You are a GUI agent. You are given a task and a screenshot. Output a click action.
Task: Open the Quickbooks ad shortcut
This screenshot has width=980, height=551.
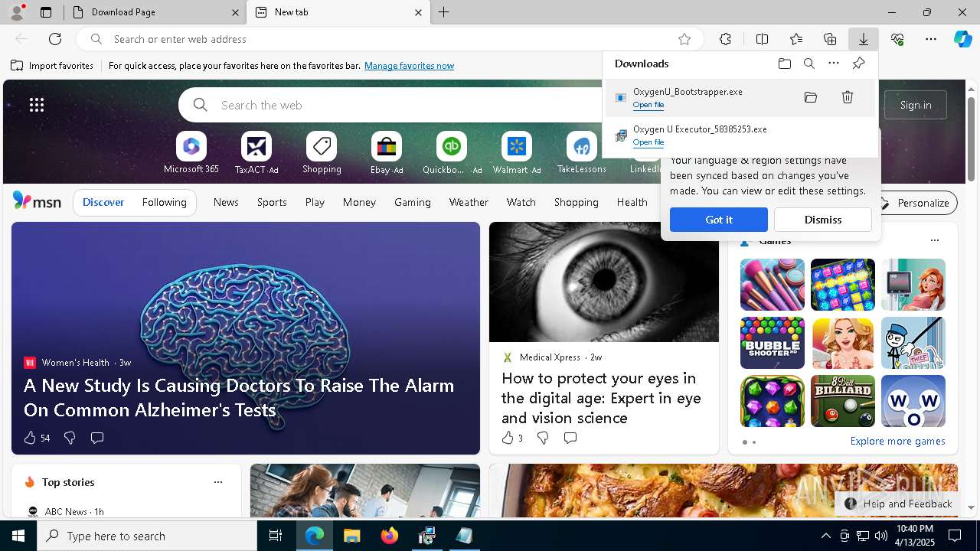[x=452, y=153]
